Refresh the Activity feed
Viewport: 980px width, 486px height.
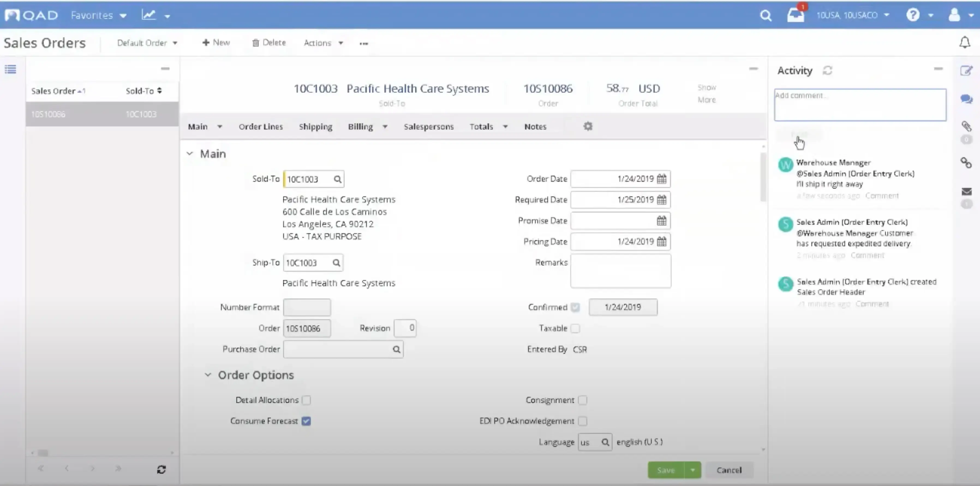coord(828,70)
